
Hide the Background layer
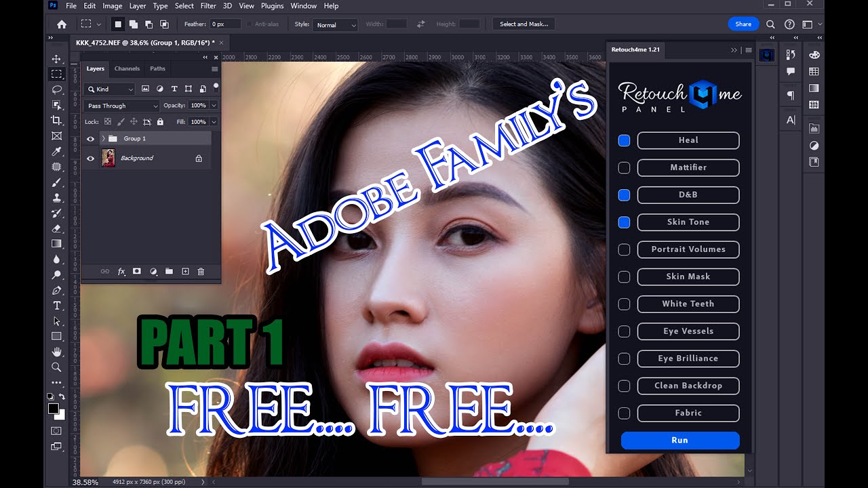pos(90,159)
